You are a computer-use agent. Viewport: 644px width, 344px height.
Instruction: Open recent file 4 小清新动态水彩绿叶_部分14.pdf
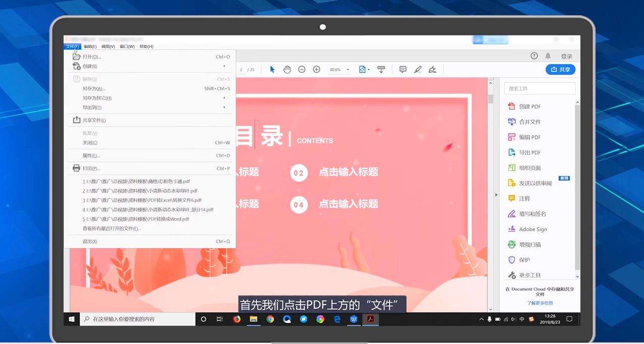[x=150, y=209]
